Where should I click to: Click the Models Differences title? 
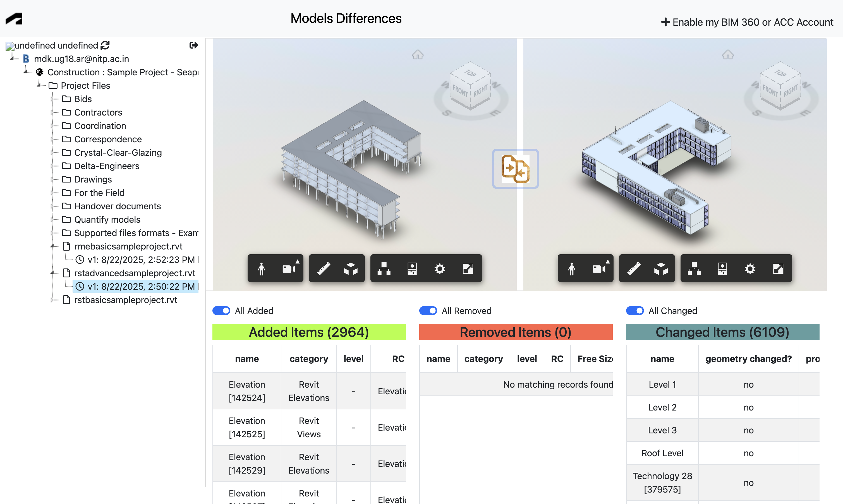(346, 18)
